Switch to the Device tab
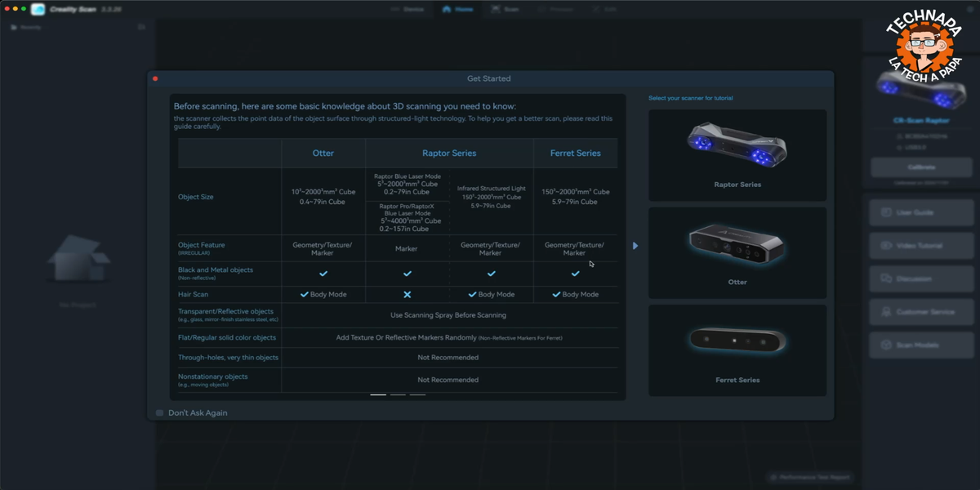980x490 pixels. tap(408, 9)
